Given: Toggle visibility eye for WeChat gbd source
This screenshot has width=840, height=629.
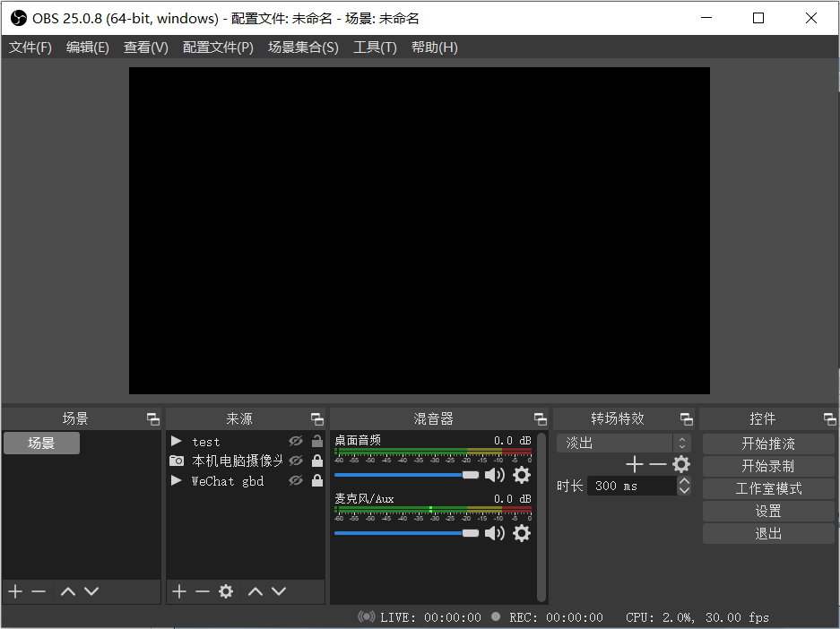Looking at the screenshot, I should tap(296, 480).
